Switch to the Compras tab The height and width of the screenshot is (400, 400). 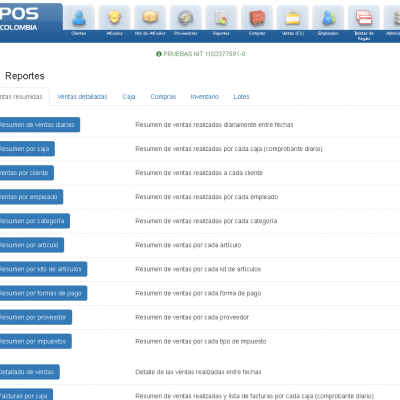click(163, 97)
